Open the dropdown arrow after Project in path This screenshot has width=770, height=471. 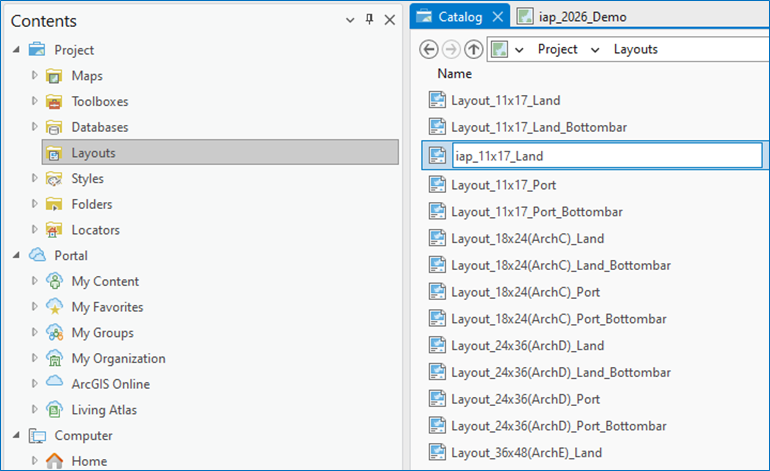point(595,49)
